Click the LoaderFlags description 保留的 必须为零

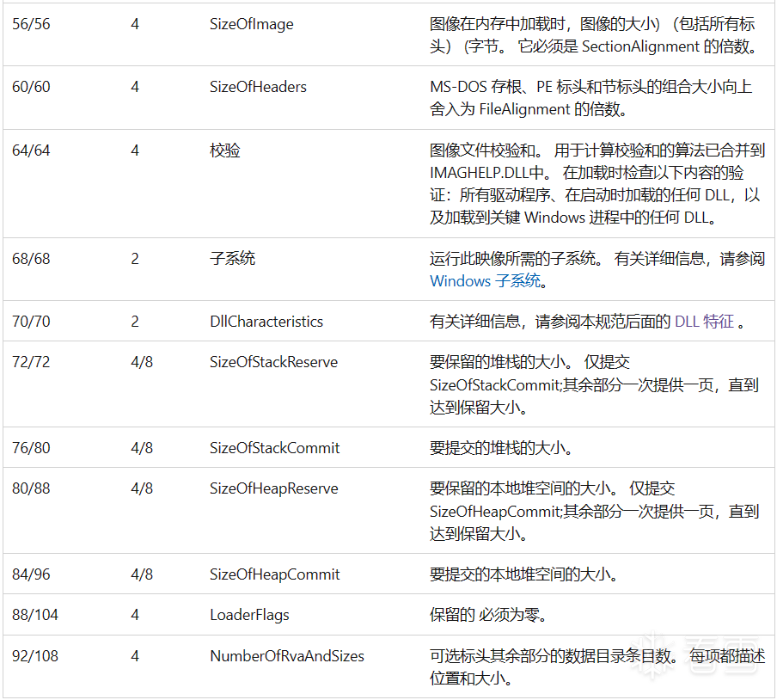pyautogui.click(x=488, y=615)
